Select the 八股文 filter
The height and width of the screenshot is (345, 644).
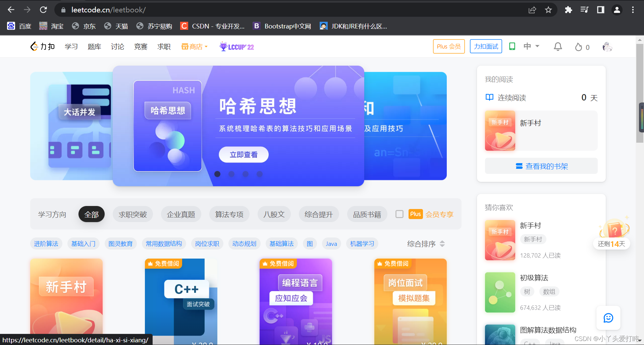point(274,214)
